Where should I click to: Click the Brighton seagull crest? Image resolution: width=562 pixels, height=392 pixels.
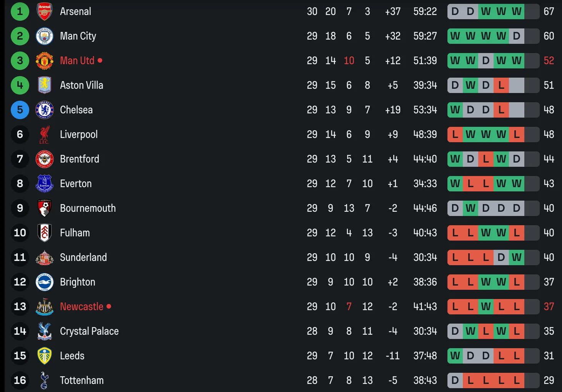tap(45, 282)
